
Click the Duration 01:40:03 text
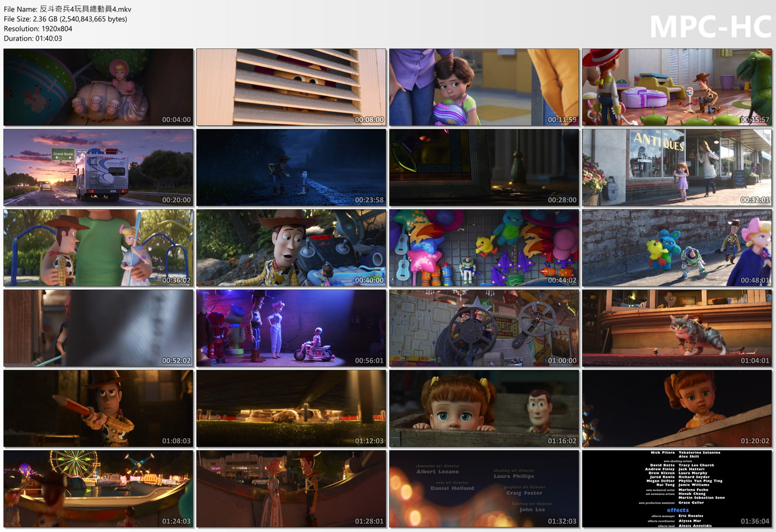click(x=33, y=38)
